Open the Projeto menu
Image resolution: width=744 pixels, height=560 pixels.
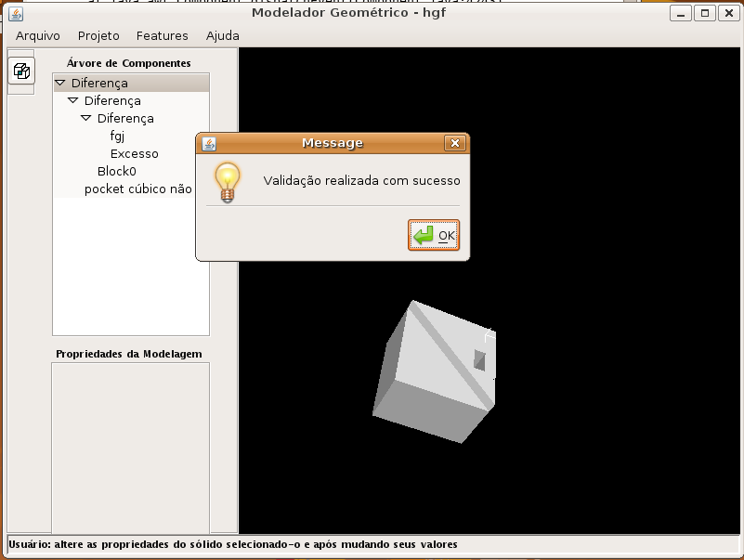point(98,35)
